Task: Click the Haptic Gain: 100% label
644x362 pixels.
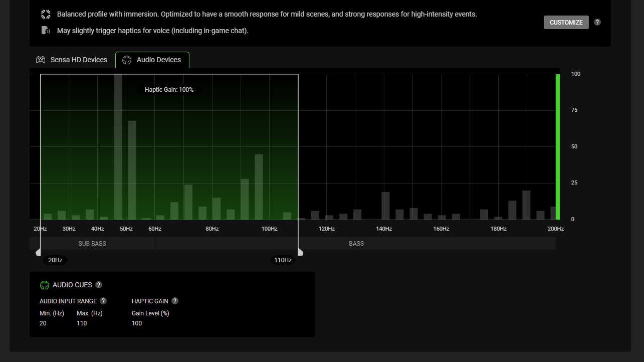Action: point(169,90)
